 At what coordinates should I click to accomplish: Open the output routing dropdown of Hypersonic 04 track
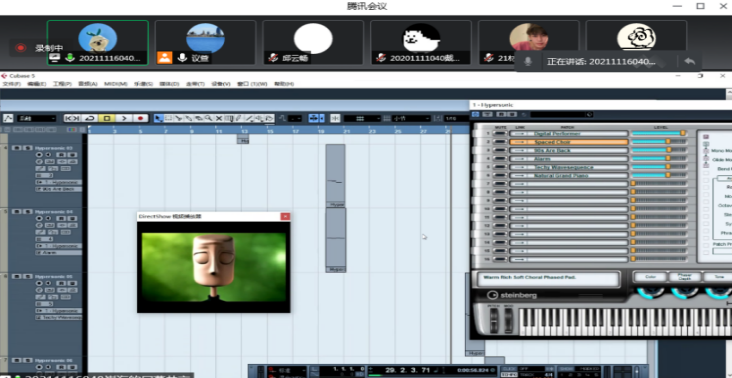58,245
